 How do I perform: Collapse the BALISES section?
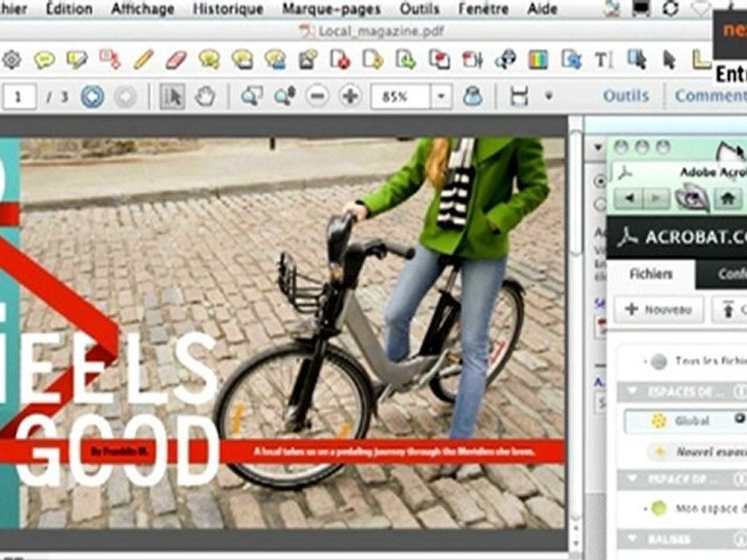tap(632, 538)
